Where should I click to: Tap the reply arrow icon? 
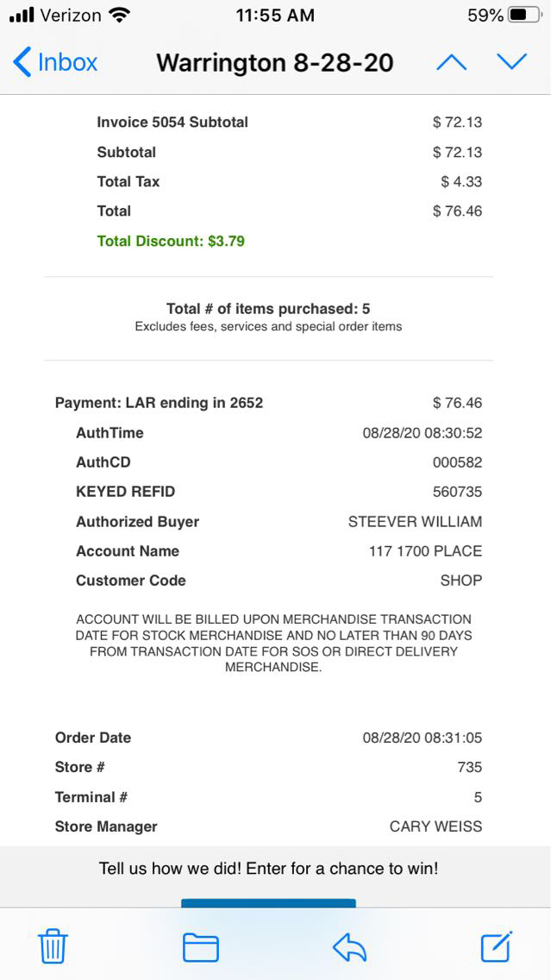tap(349, 947)
